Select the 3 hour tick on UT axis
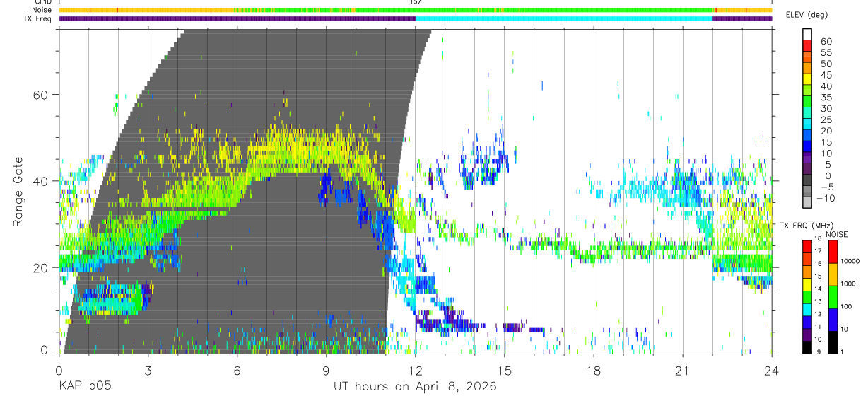Image resolution: width=868 pixels, height=401 pixels. tap(148, 371)
